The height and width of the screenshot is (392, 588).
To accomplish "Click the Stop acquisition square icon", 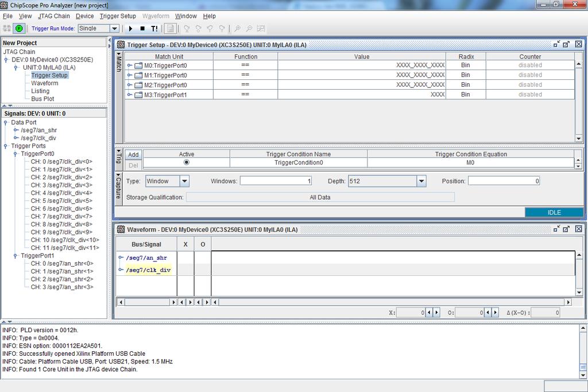I will click(x=142, y=28).
